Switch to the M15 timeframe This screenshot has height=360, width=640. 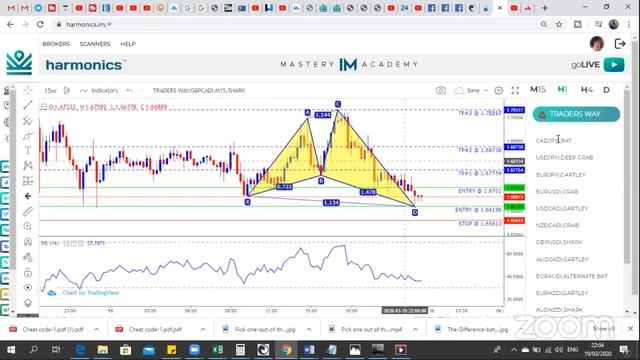(538, 89)
